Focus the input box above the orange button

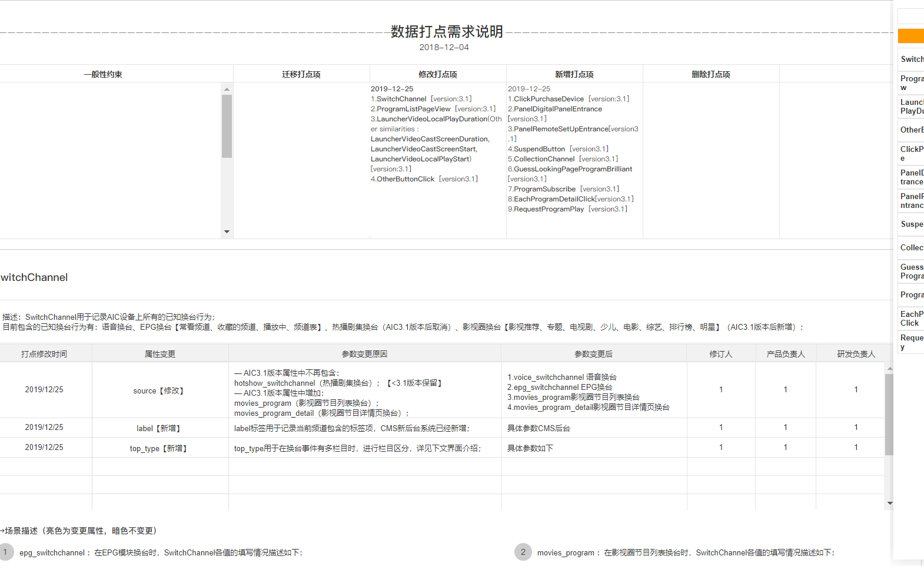[x=911, y=16]
